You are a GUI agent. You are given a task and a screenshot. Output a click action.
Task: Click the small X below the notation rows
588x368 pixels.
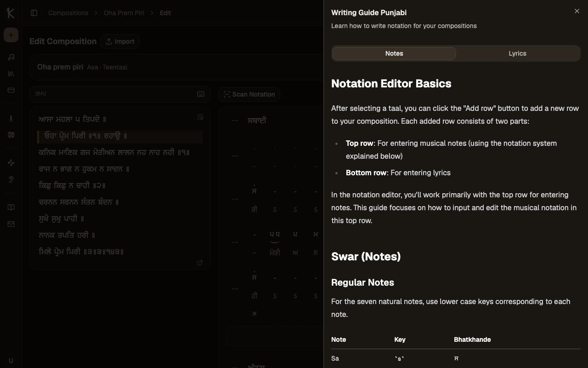254,314
